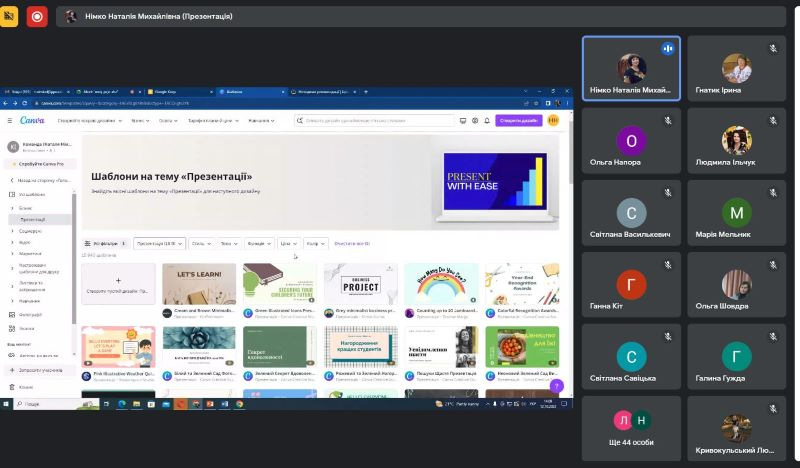The height and width of the screenshot is (468, 800).
Task: Open the rainbow How Many Do You See template
Action: [x=441, y=284]
